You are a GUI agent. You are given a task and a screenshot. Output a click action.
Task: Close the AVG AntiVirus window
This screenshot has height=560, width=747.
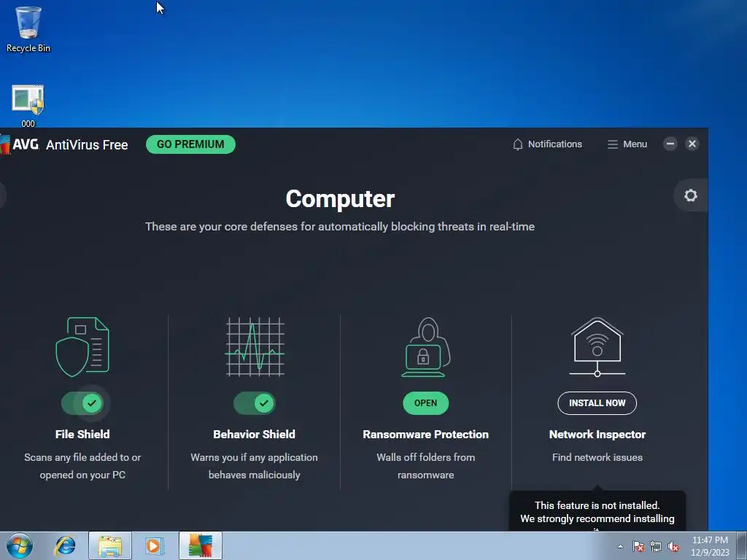click(x=692, y=144)
